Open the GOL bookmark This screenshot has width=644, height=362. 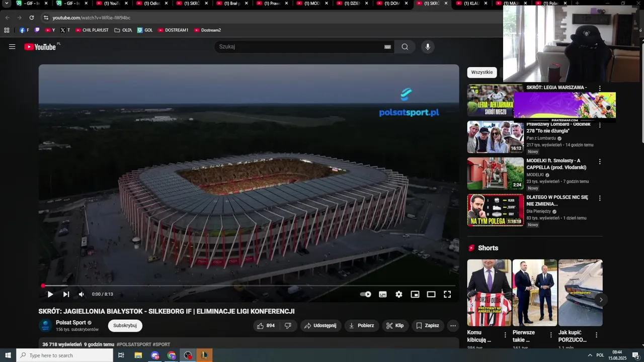pos(145,30)
